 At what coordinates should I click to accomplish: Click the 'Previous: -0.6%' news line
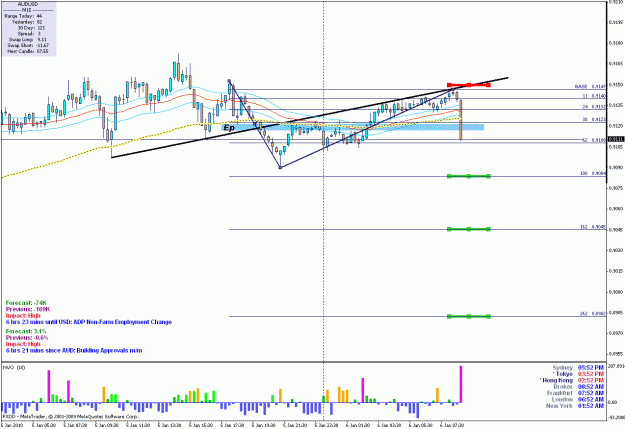click(x=27, y=338)
